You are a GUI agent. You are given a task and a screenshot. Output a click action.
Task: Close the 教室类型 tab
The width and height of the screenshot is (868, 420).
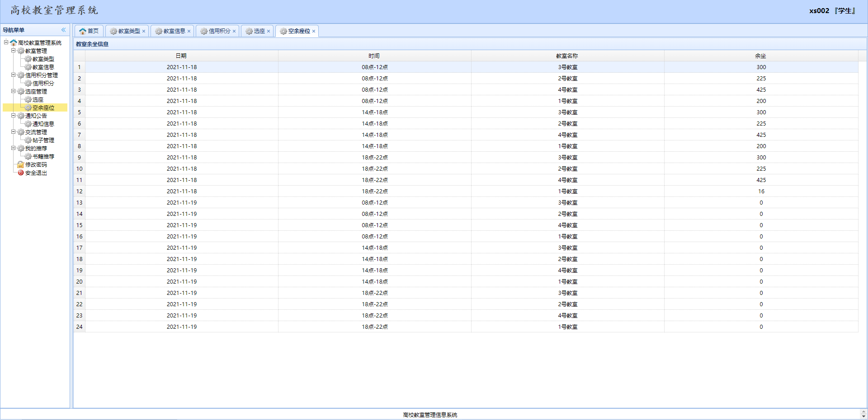click(144, 31)
